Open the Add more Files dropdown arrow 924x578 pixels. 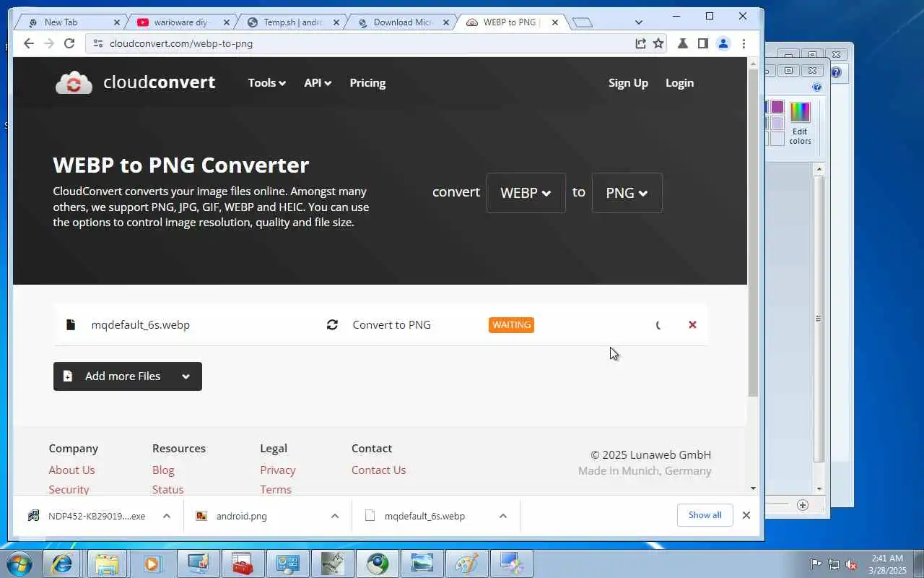[x=186, y=376]
